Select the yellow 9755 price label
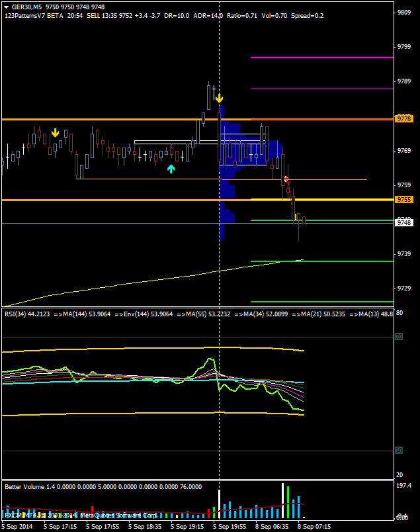This screenshot has height=532, width=420. click(x=403, y=200)
